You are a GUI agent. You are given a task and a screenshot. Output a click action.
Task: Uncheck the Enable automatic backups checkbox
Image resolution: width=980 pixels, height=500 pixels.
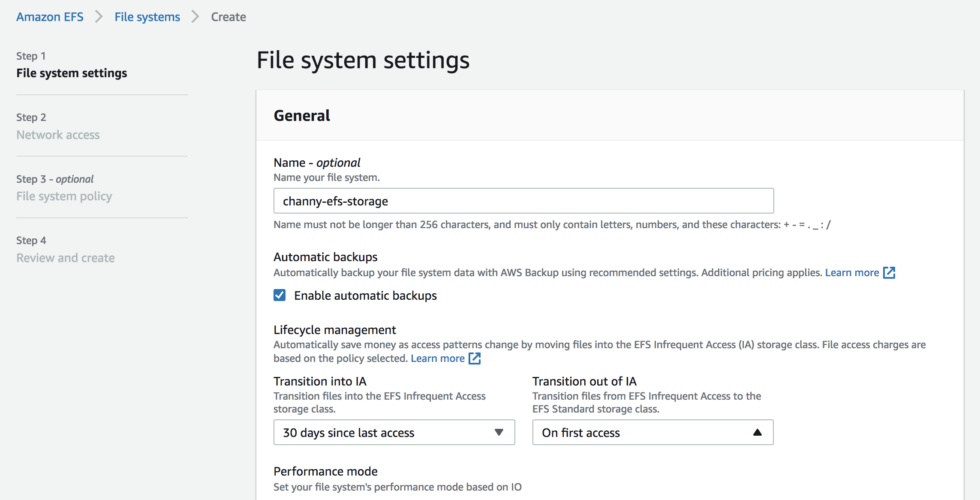(280, 295)
